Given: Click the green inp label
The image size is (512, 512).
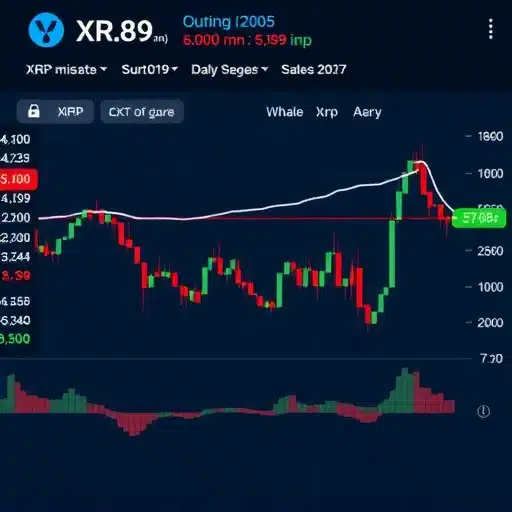Looking at the screenshot, I should tap(301, 41).
